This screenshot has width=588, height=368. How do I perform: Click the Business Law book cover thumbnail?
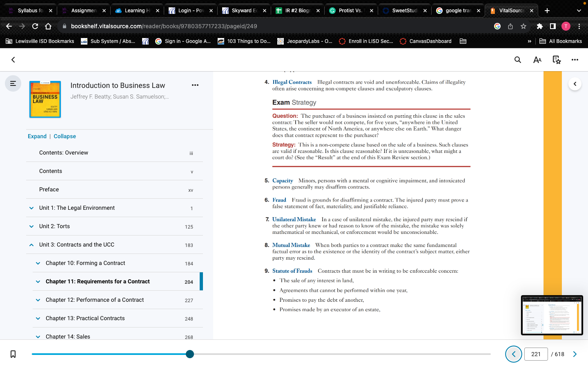click(45, 99)
